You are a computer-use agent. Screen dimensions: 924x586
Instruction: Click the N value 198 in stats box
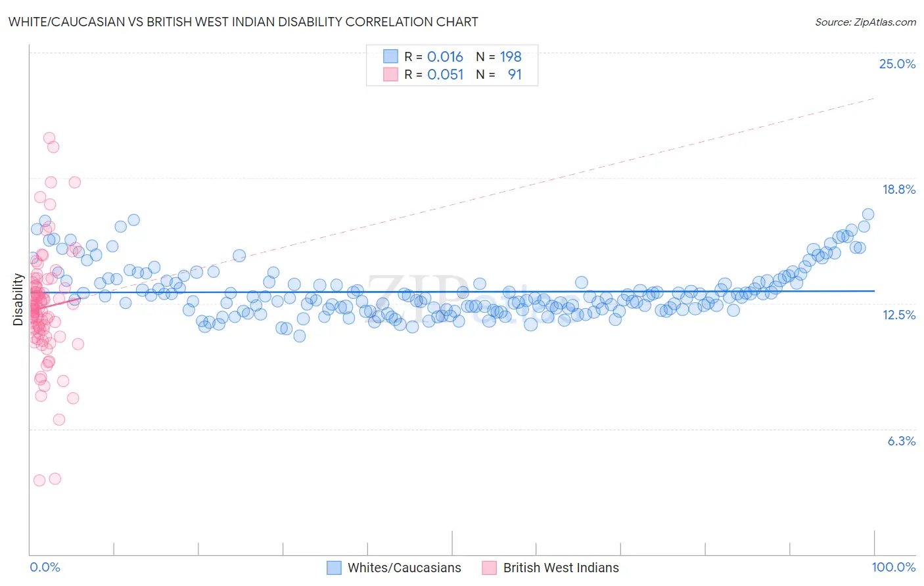[511, 56]
